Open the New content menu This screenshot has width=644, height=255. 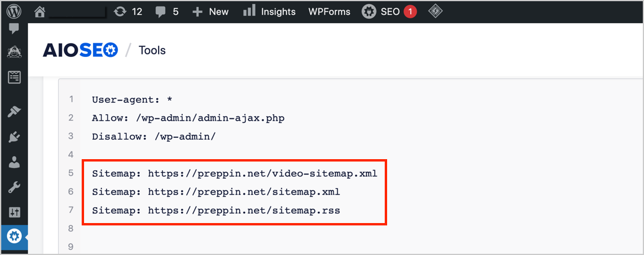pyautogui.click(x=210, y=11)
